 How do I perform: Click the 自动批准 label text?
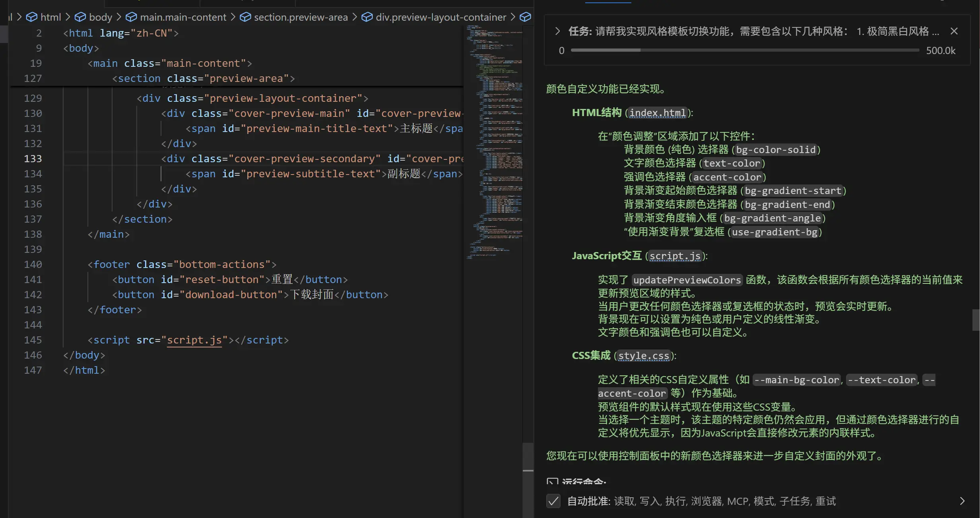[x=588, y=501]
